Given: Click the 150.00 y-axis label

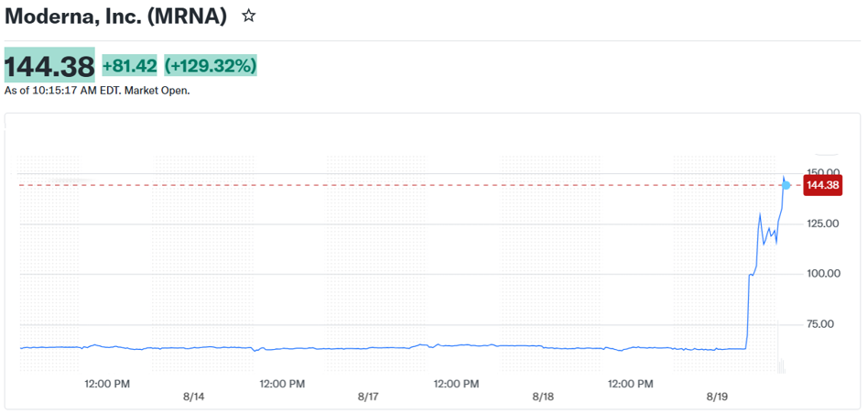Looking at the screenshot, I should (x=824, y=172).
